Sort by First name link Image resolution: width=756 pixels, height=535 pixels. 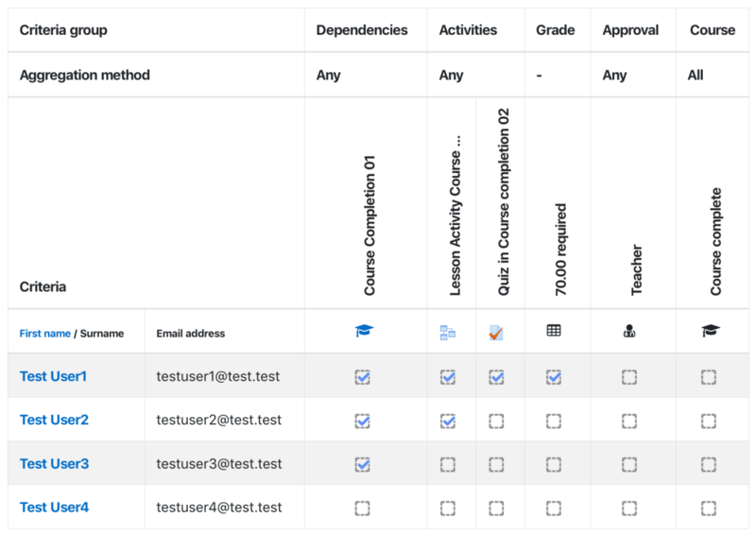(x=44, y=334)
